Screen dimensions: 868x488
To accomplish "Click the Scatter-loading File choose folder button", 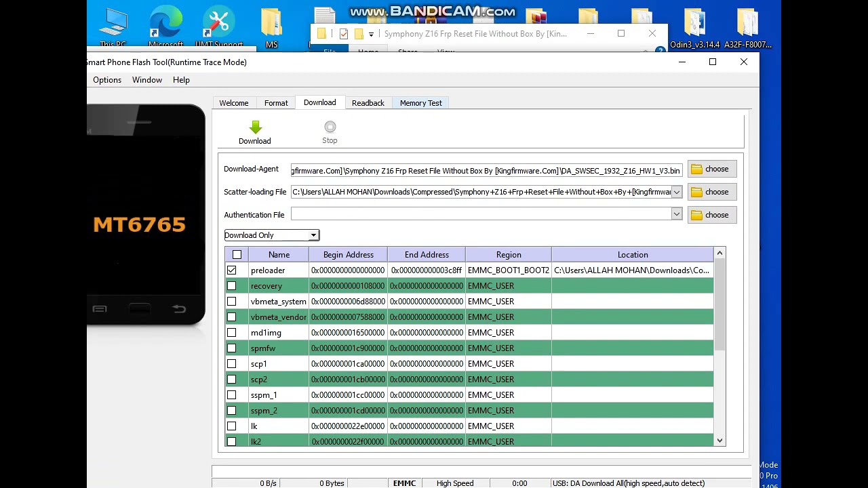I will pyautogui.click(x=711, y=192).
